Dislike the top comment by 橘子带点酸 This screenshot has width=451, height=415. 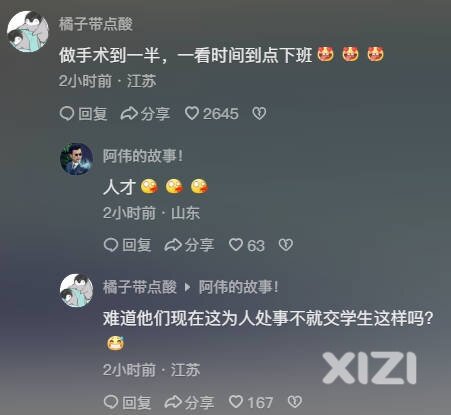[x=259, y=113]
